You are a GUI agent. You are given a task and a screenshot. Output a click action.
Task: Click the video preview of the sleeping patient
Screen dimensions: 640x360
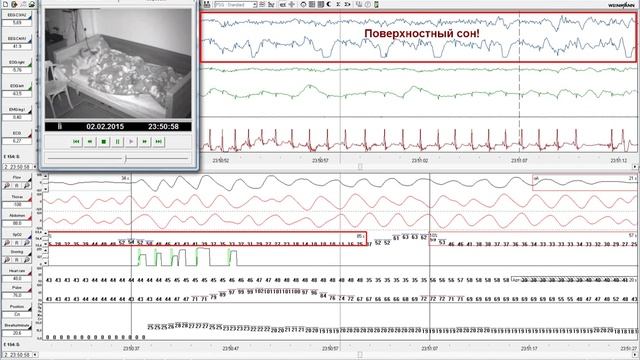click(118, 63)
